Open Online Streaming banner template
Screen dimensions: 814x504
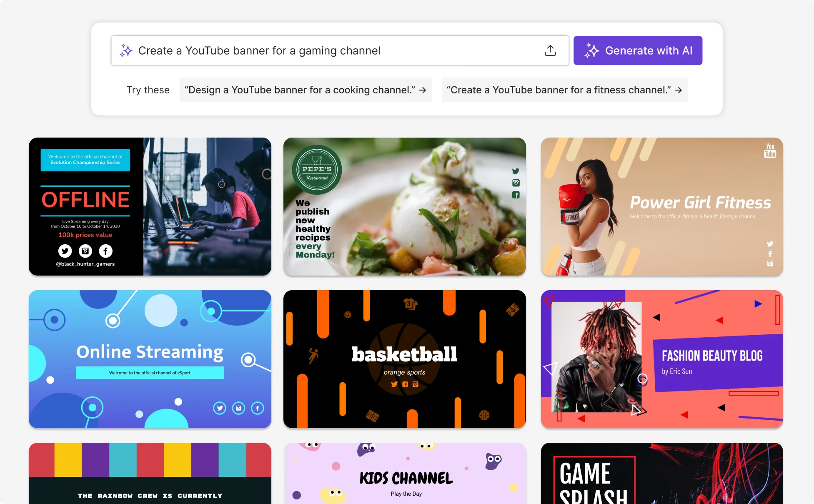[150, 359]
